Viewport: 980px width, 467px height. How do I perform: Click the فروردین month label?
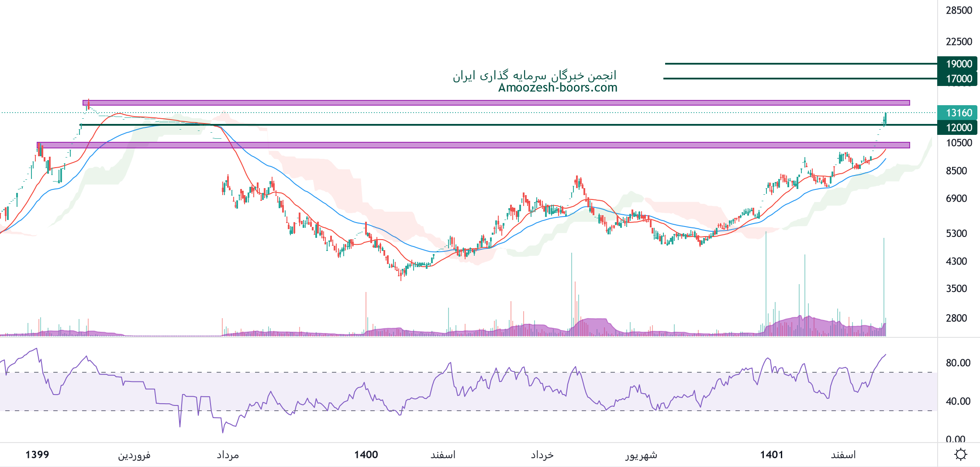pyautogui.click(x=134, y=455)
